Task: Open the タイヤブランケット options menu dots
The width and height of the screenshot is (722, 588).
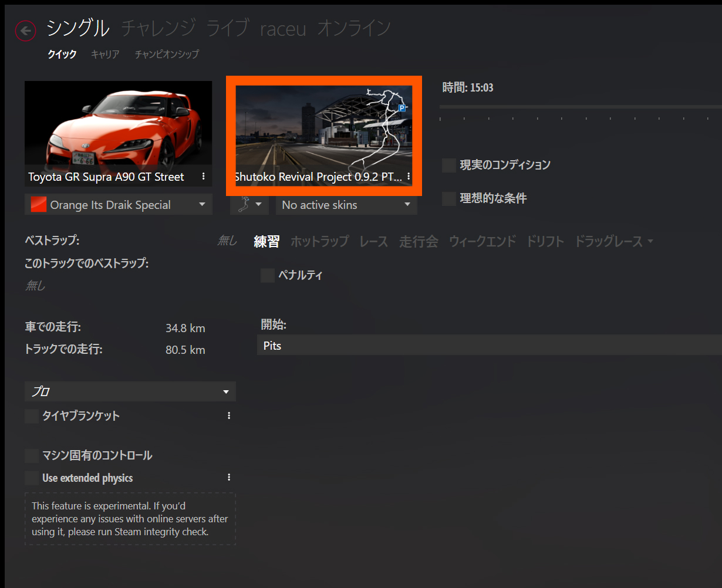Action: [229, 415]
